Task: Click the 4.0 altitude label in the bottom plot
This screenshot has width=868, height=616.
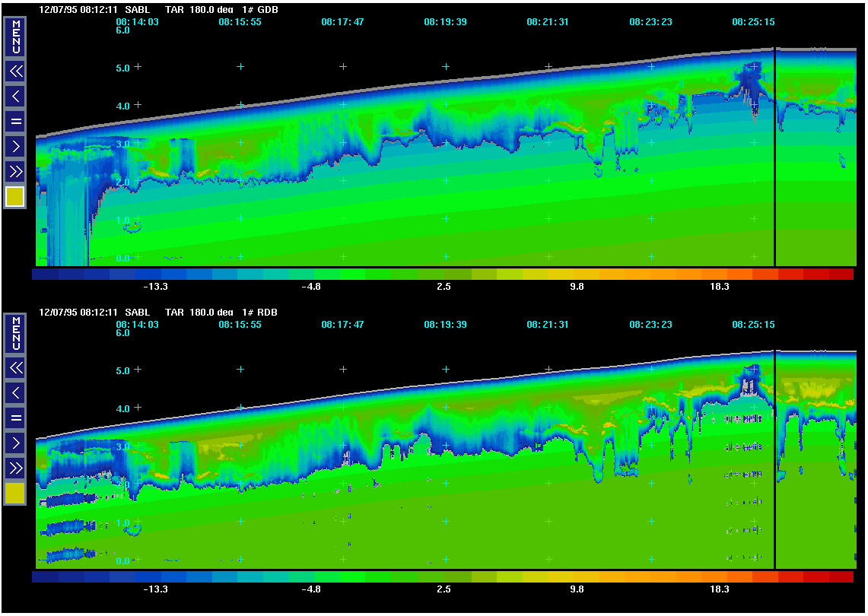Action: pos(122,408)
